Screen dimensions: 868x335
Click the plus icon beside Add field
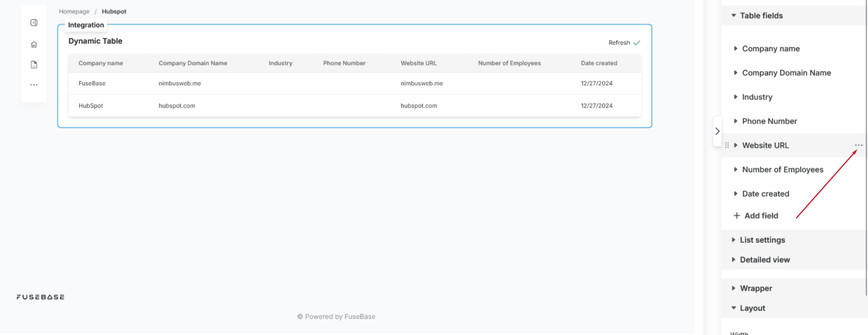(x=737, y=216)
